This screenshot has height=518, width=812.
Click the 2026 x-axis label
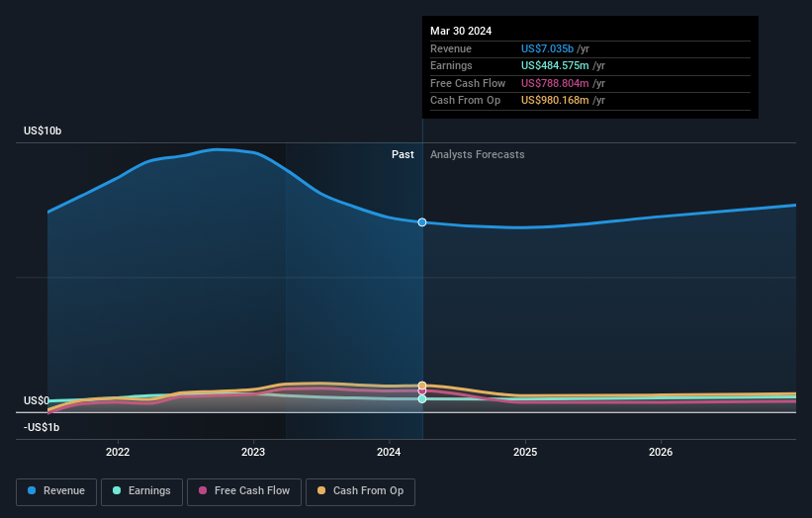(x=661, y=452)
